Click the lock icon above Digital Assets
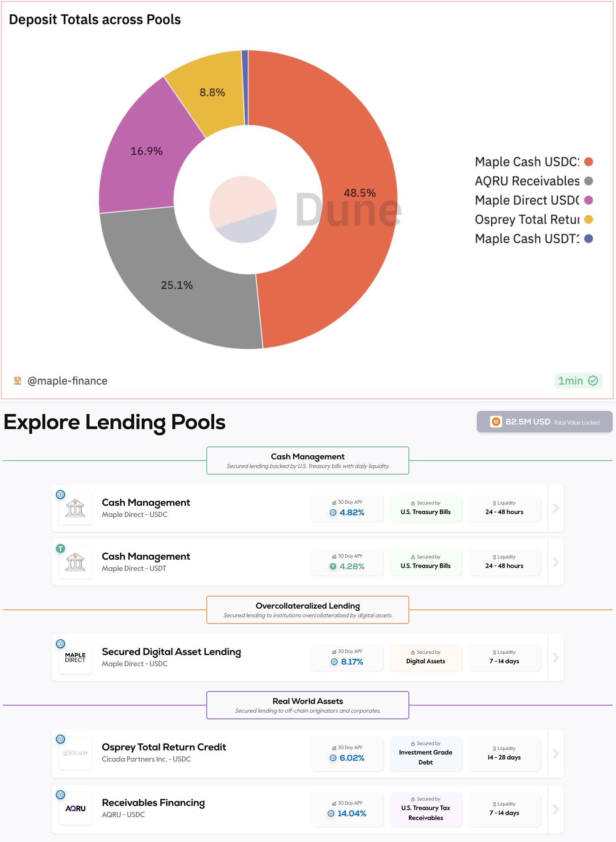Screen dimensions: 616x842 (413, 653)
